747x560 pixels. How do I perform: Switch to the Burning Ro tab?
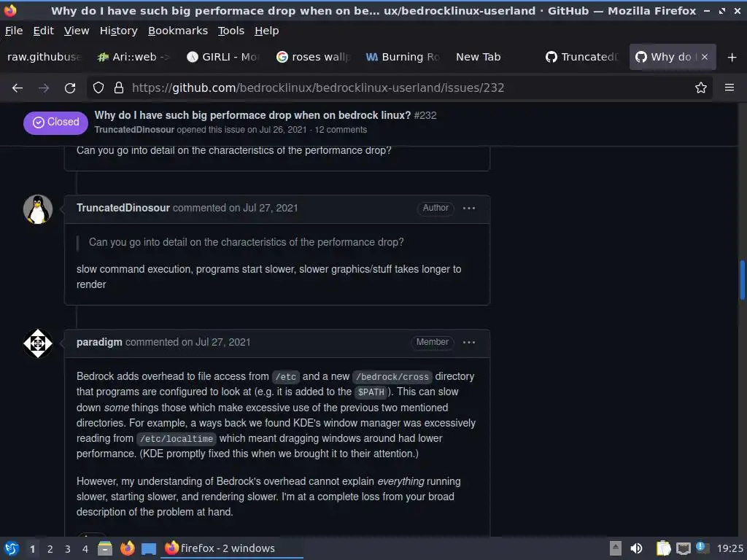[403, 57]
